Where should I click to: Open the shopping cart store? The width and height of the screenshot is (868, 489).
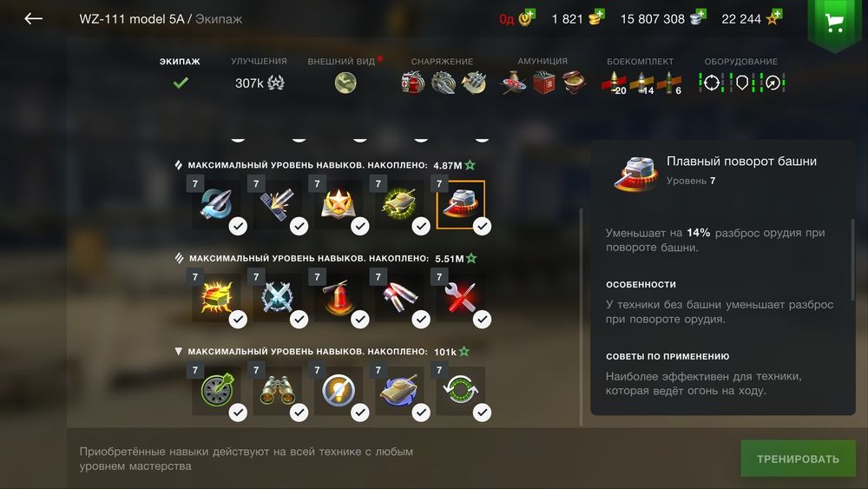pos(834,23)
